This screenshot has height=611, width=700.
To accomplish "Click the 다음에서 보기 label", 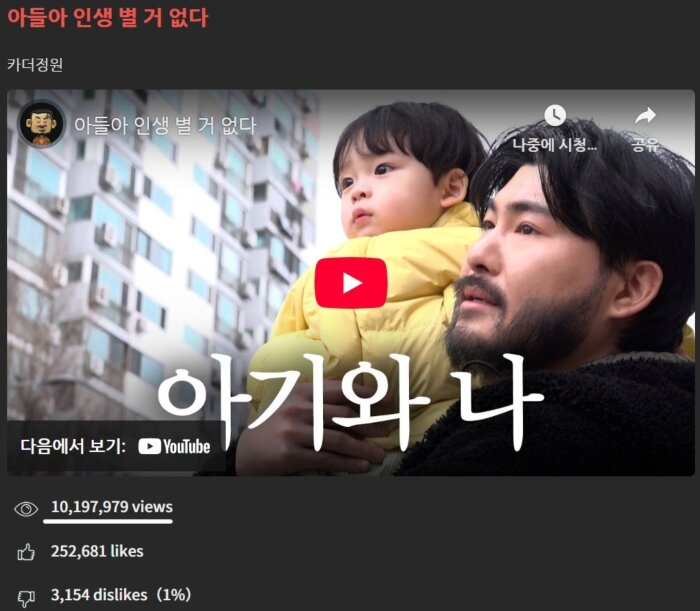I will pos(73,446).
